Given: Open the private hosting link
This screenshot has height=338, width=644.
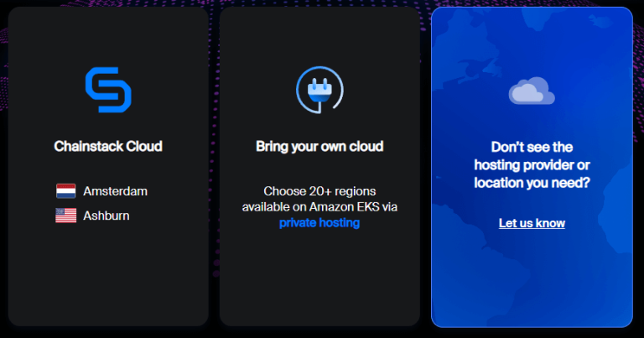Looking at the screenshot, I should tap(319, 222).
